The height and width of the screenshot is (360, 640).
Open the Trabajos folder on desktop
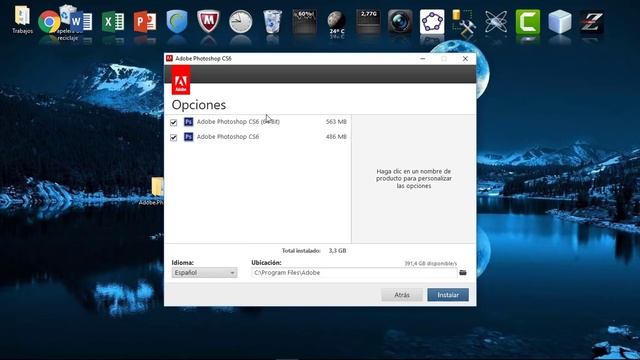pos(22,19)
